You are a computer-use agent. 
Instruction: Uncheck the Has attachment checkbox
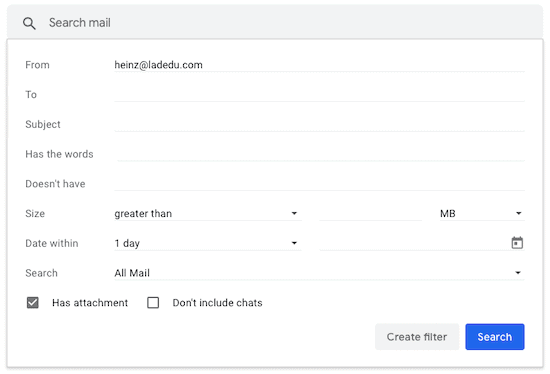click(33, 302)
